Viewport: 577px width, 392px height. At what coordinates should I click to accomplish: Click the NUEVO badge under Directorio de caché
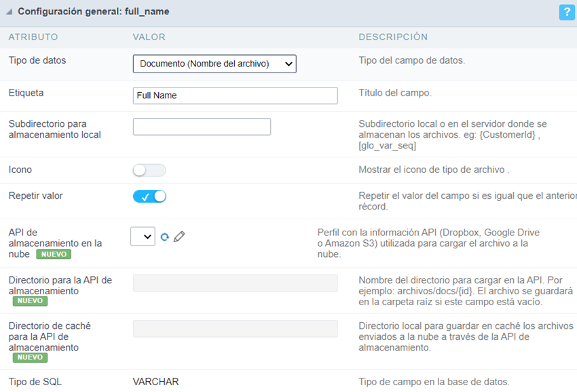click(31, 356)
